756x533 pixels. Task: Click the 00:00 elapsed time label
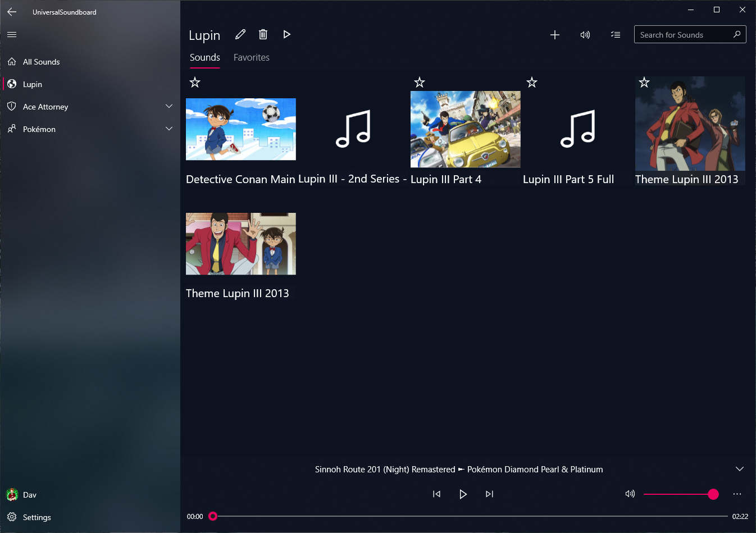click(195, 517)
